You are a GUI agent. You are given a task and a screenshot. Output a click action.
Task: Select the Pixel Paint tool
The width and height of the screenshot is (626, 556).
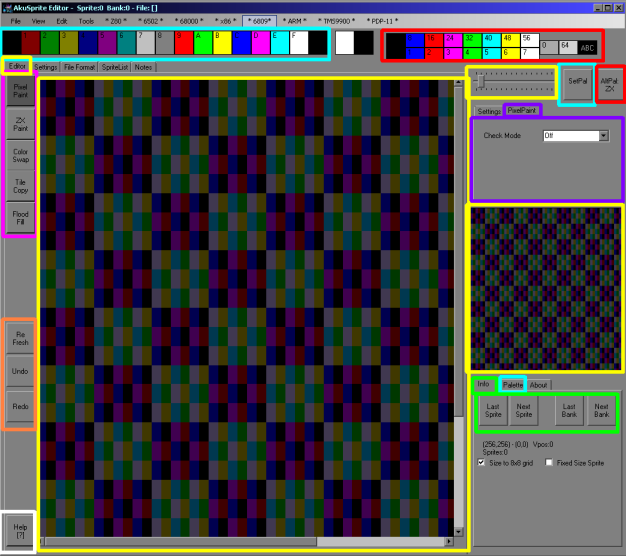click(x=20, y=92)
